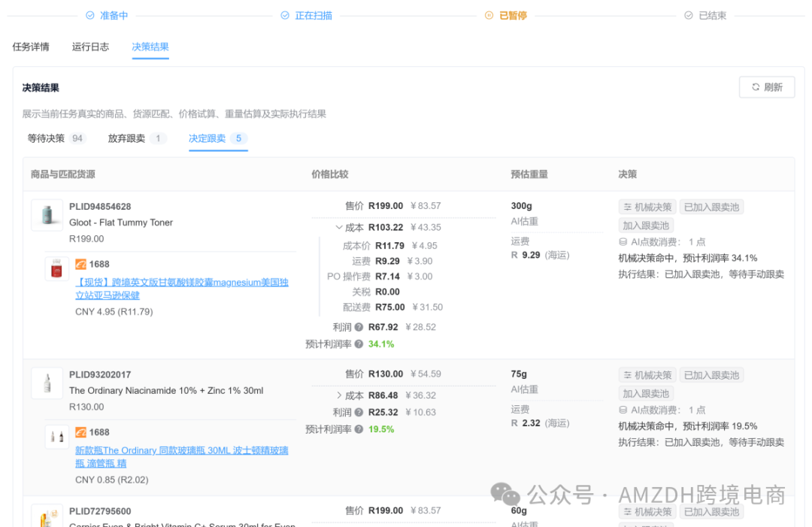Click the 1688 logo icon under Gloot product

80,265
